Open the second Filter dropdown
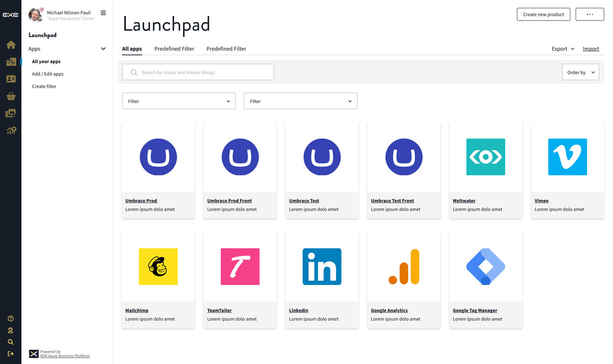 (x=300, y=101)
